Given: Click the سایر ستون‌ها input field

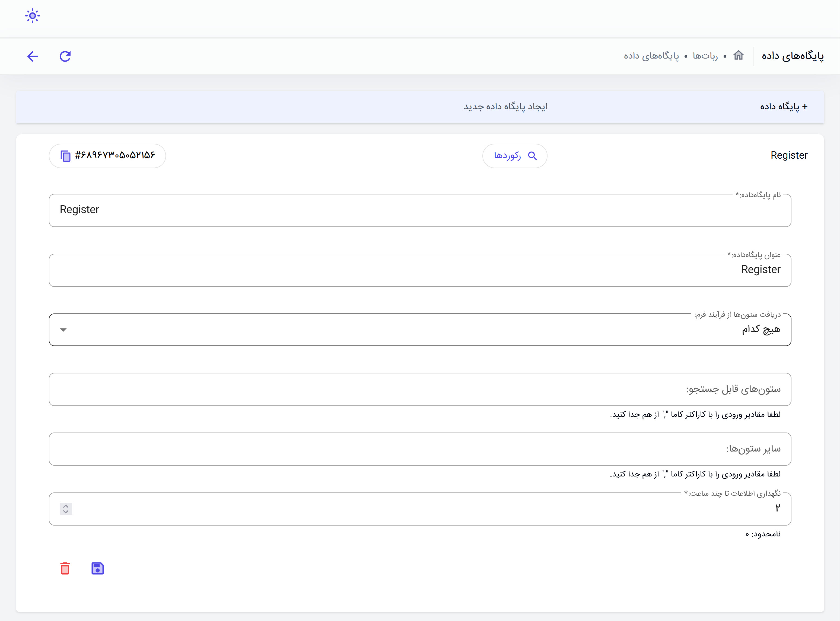Looking at the screenshot, I should [420, 449].
